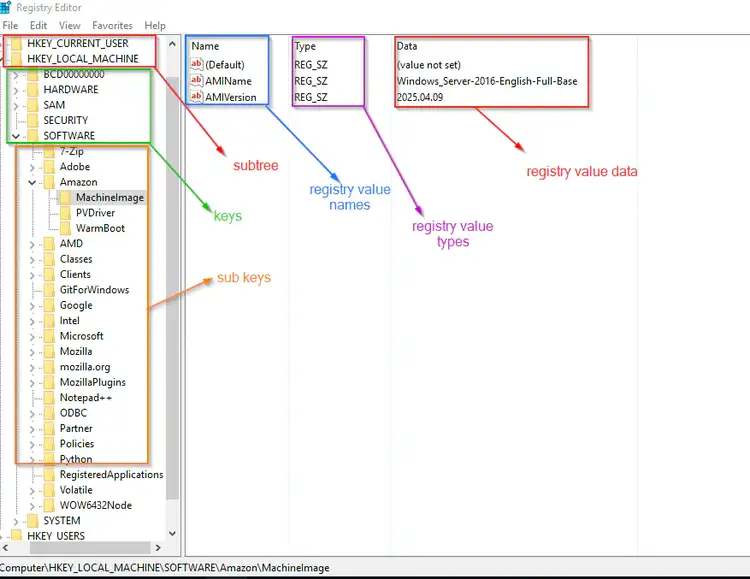Click the Registry Editor title bar icon
This screenshot has width=750, height=579.
[6, 8]
